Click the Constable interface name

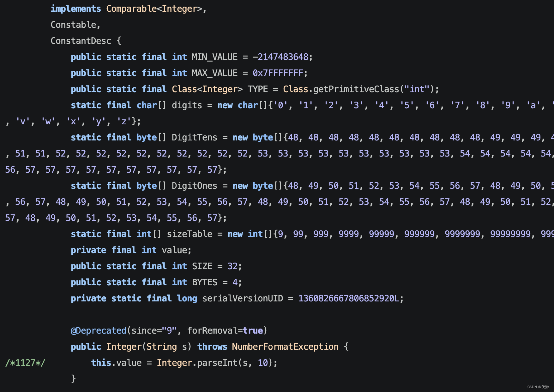(73, 25)
